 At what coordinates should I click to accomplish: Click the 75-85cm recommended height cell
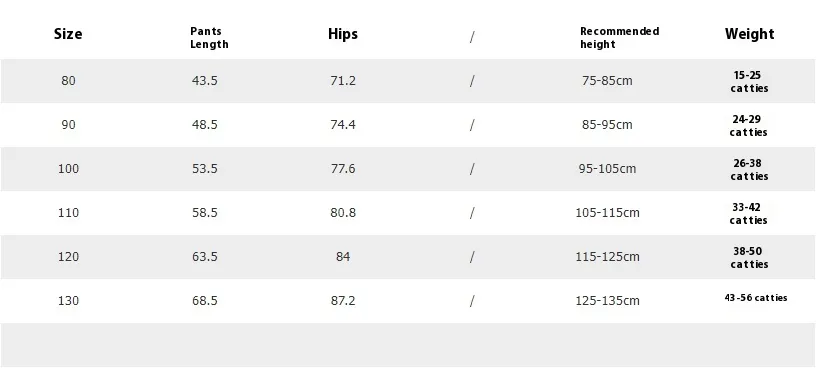tap(607, 81)
